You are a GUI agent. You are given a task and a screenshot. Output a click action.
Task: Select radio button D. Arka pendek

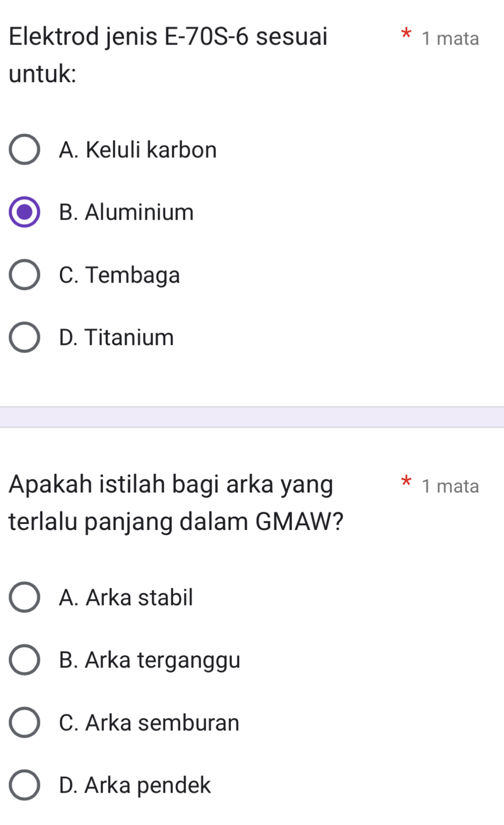pyautogui.click(x=24, y=785)
